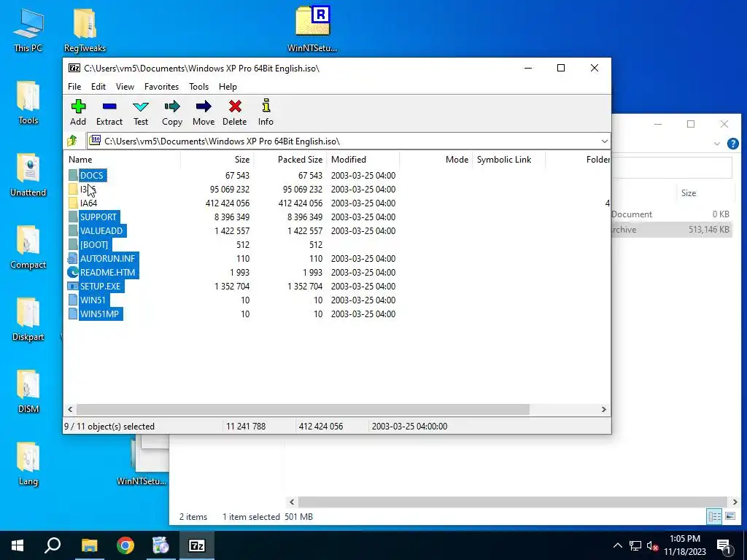747x560 pixels.
Task: Sort by the Modified column header
Action: pyautogui.click(x=363, y=160)
